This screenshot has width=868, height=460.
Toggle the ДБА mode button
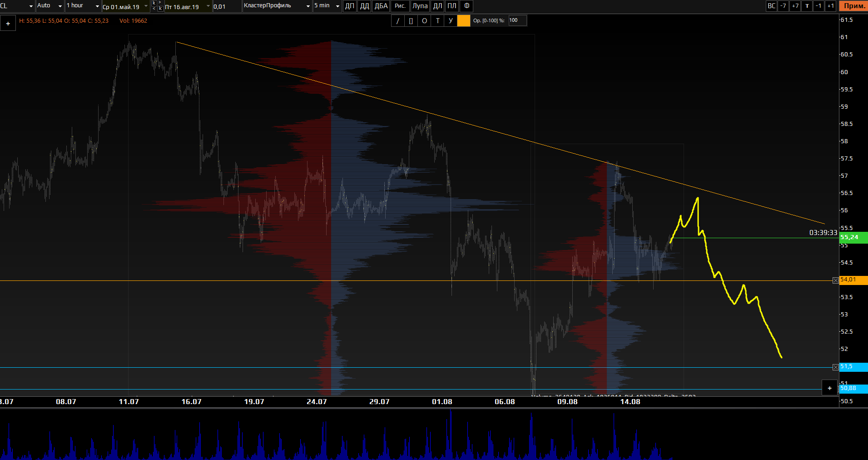[x=381, y=6]
